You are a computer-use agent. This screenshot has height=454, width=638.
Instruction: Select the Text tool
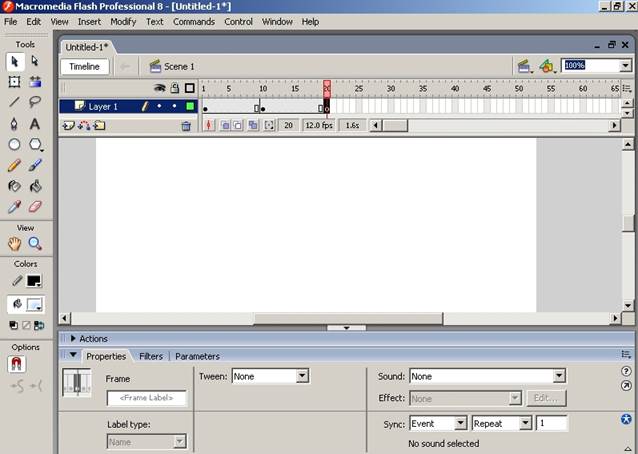pyautogui.click(x=35, y=123)
